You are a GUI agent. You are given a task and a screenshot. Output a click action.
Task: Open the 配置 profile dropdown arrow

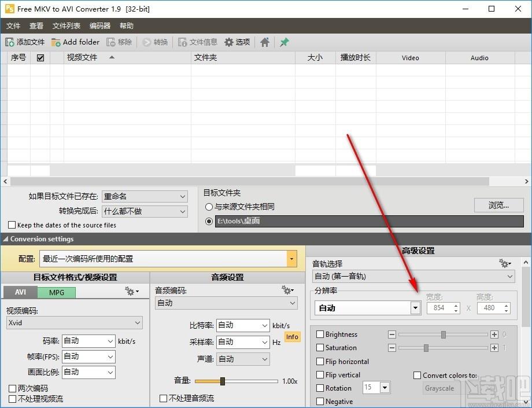point(291,259)
